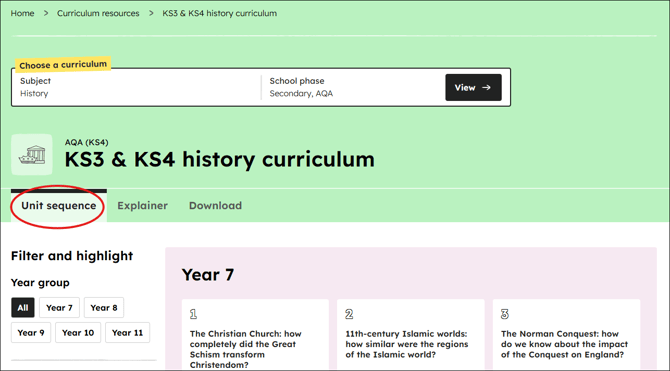Filter by Year 7
This screenshot has width=670, height=371.
[59, 308]
